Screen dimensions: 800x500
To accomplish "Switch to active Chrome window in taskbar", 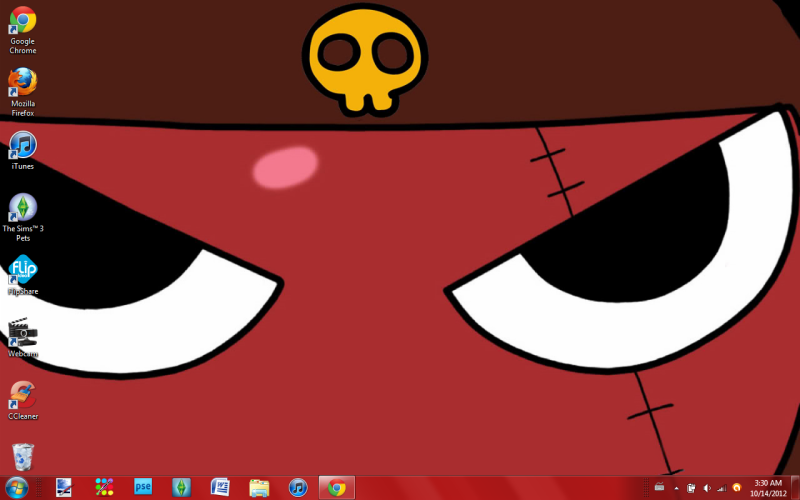I will click(x=337, y=488).
